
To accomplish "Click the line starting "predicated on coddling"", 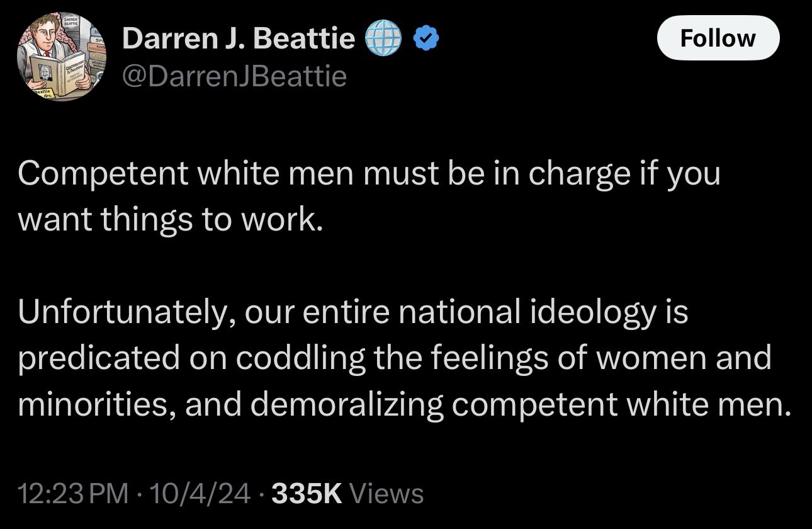I will click(x=395, y=359).
